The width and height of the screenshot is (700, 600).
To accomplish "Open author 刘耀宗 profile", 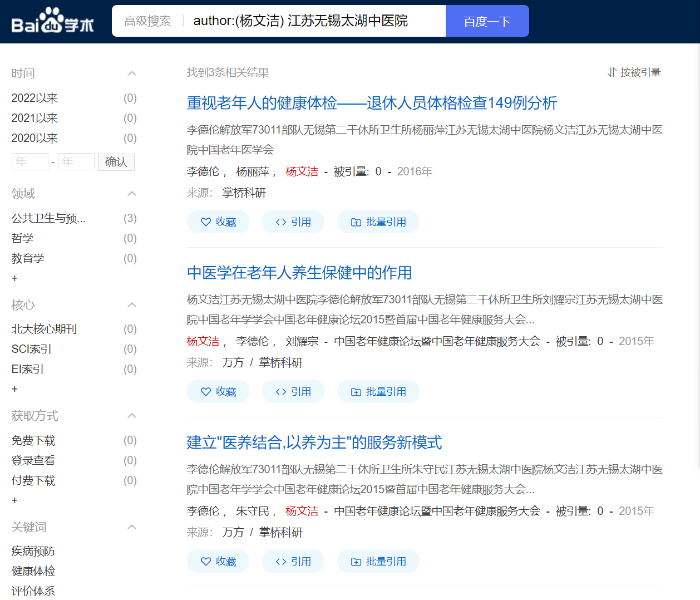I will pos(302,341).
